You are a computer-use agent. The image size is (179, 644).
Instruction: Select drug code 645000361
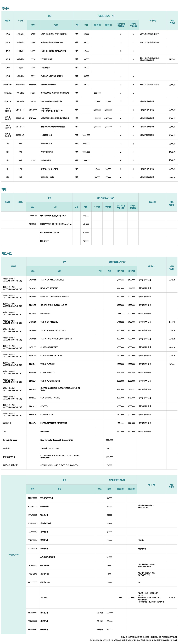[x=33, y=216]
